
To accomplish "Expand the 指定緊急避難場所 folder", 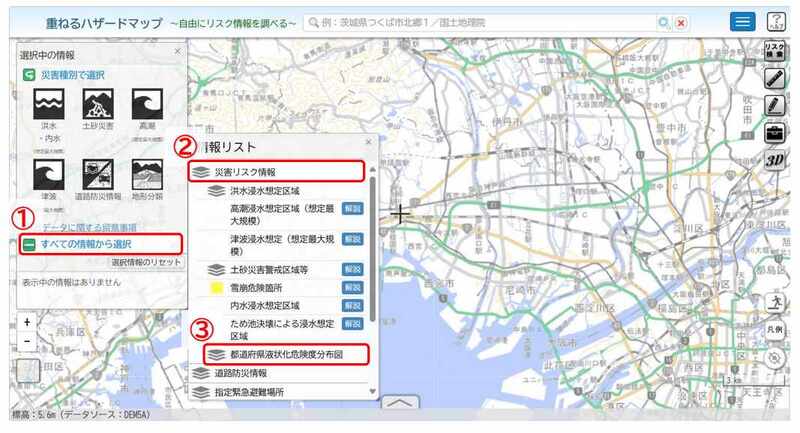I will (x=279, y=392).
